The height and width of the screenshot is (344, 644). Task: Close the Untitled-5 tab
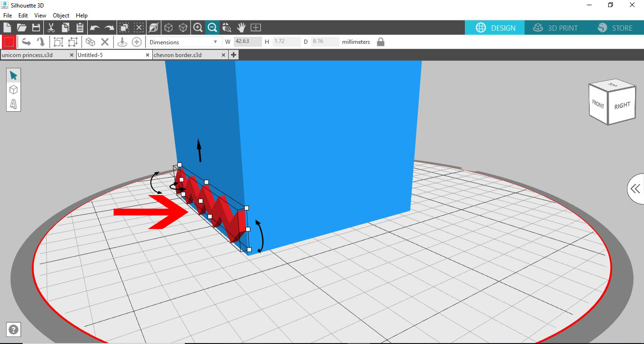point(148,55)
